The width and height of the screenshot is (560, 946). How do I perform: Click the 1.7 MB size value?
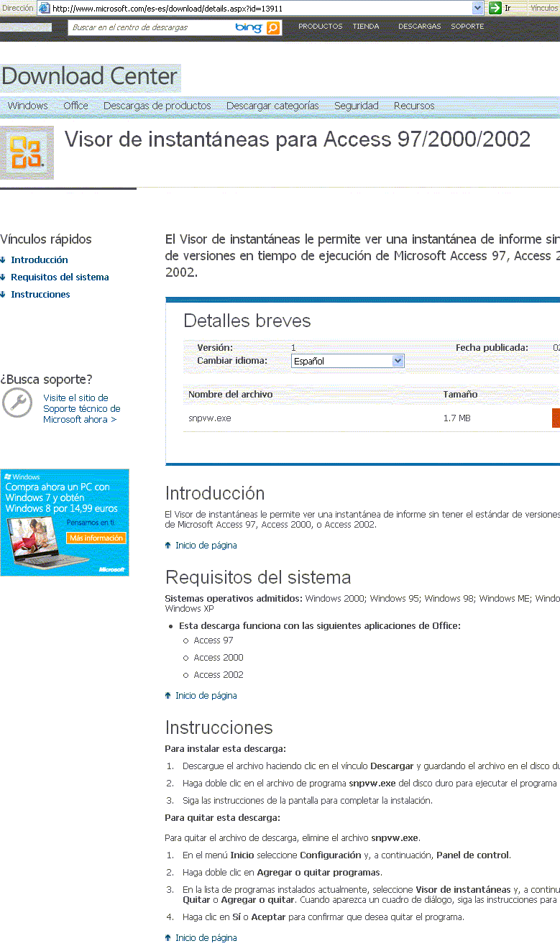(x=457, y=418)
